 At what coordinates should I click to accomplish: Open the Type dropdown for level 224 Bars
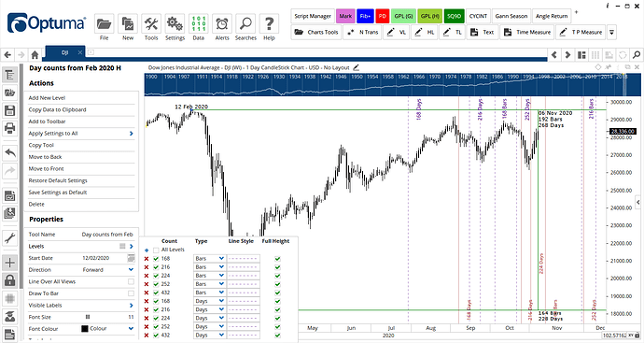click(x=209, y=276)
